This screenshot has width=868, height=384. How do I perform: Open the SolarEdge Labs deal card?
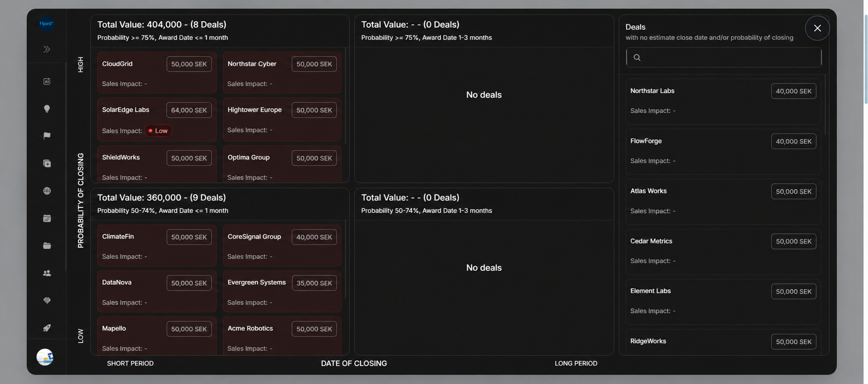point(157,119)
